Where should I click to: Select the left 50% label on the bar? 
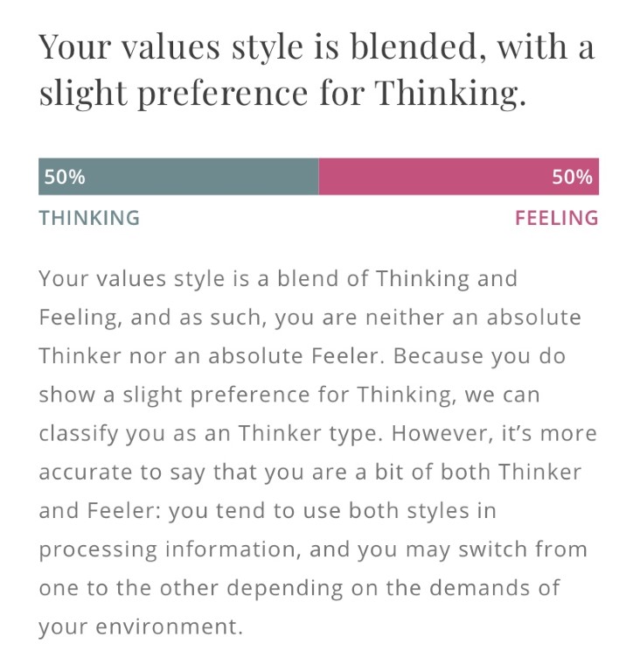tap(65, 177)
